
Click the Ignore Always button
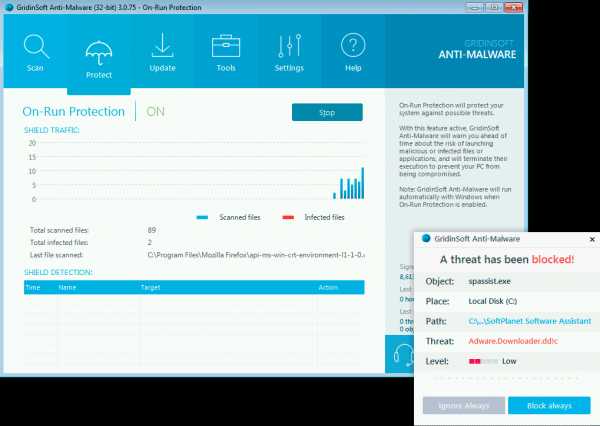(464, 405)
